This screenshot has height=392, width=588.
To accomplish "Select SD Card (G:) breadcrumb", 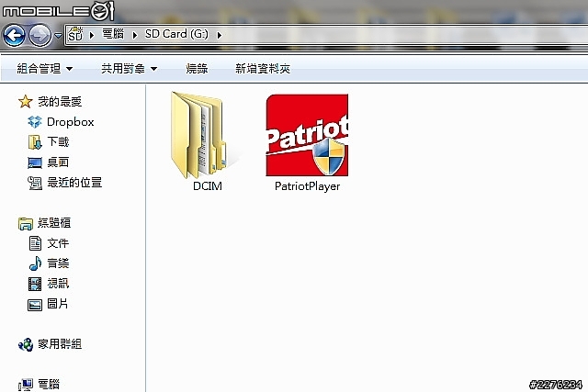I will [176, 34].
